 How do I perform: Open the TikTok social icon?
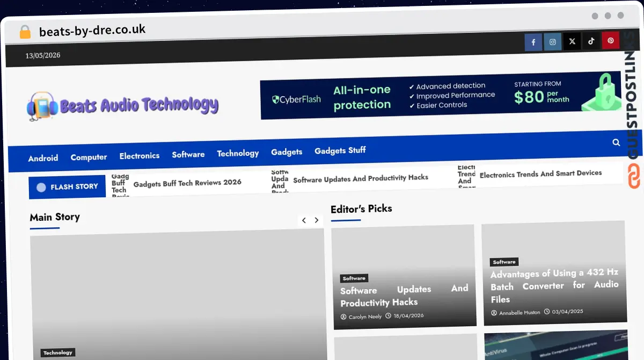[x=591, y=41]
